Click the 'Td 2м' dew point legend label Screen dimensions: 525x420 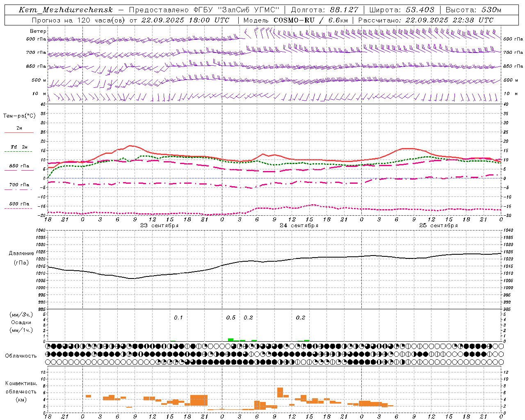click(19, 147)
